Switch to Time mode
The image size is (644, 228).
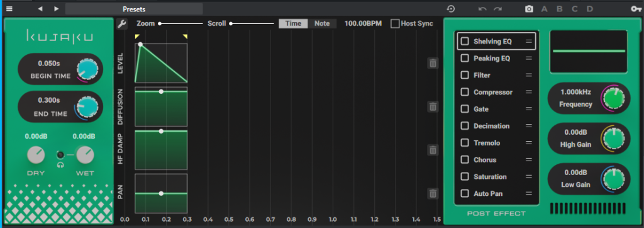[293, 23]
